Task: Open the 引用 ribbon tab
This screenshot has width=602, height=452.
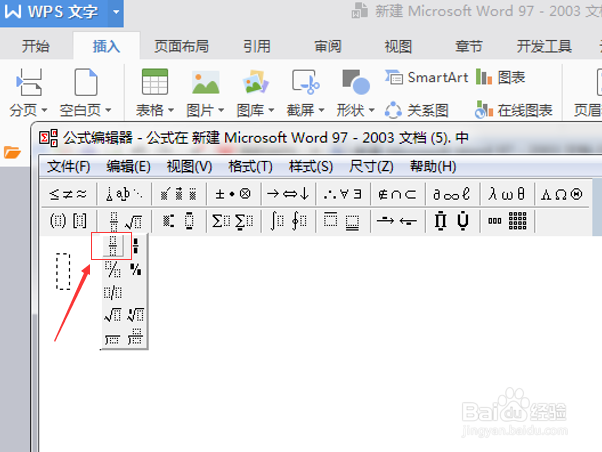Action: click(x=256, y=46)
